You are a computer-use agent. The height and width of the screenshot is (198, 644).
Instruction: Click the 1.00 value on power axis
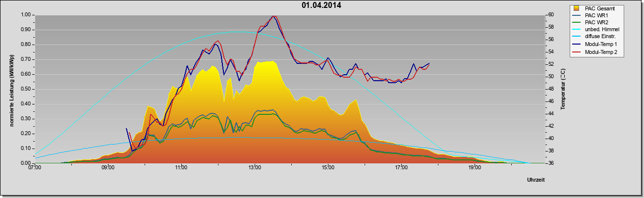point(26,15)
